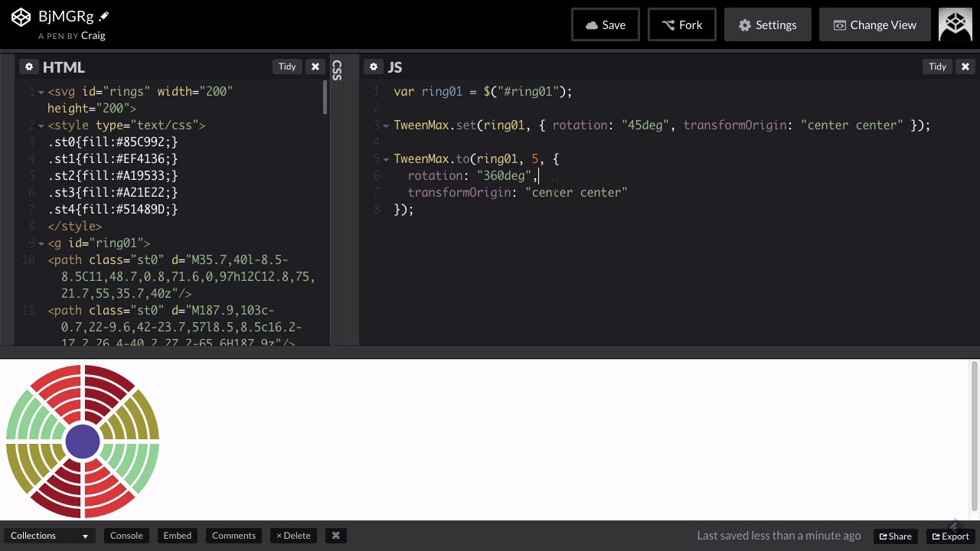Click the .st4 fill #51489D line
980x551 pixels.
113,209
